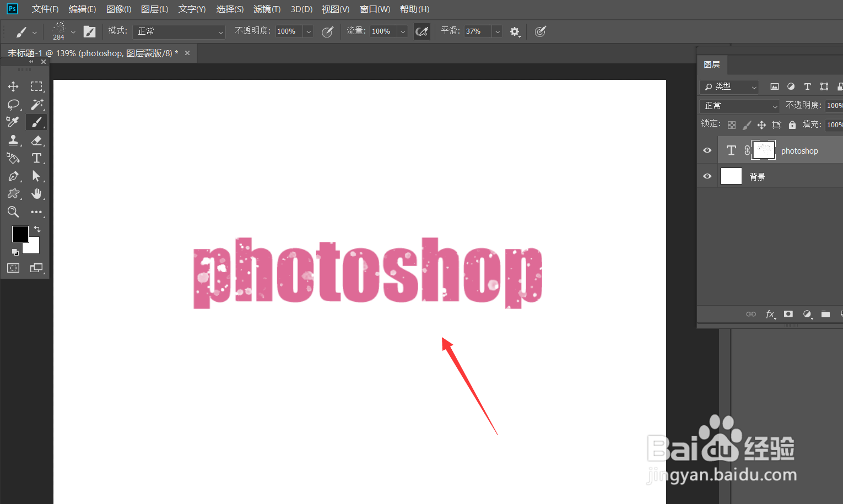843x504 pixels.
Task: Select the Zoom tool
Action: pos(13,212)
